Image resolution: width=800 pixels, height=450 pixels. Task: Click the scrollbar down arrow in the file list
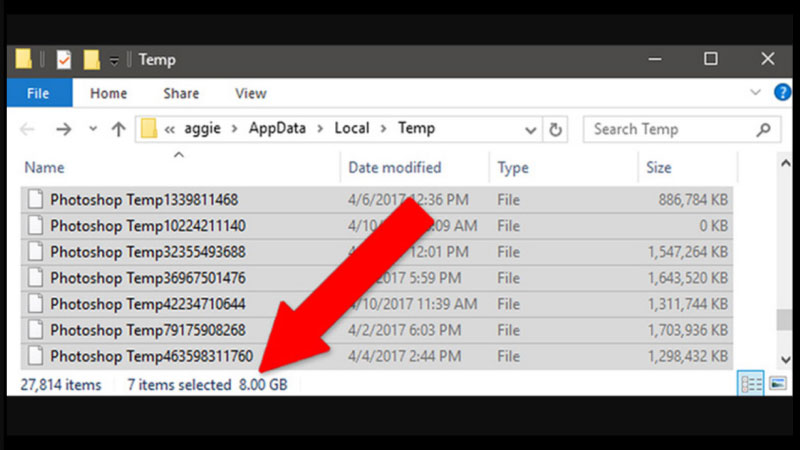click(785, 357)
